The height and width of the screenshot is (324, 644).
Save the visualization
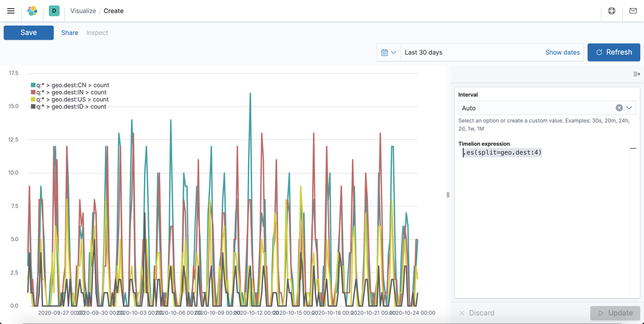point(28,32)
